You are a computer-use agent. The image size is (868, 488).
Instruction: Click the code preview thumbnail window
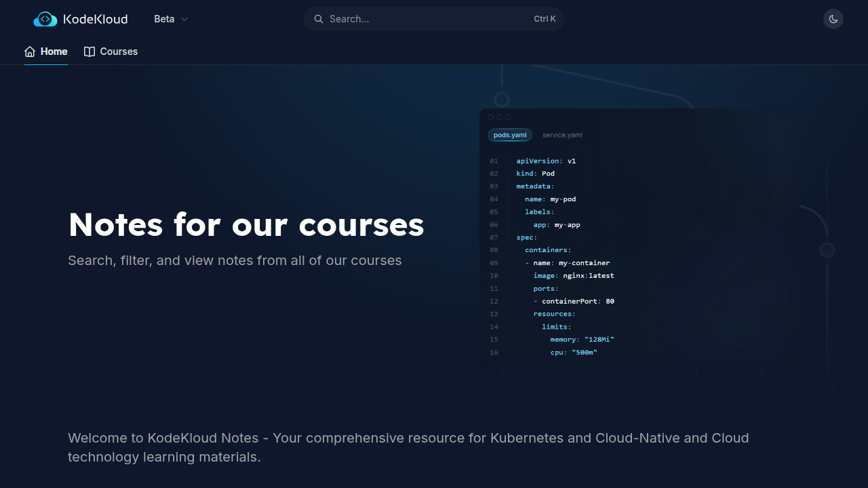[639, 239]
